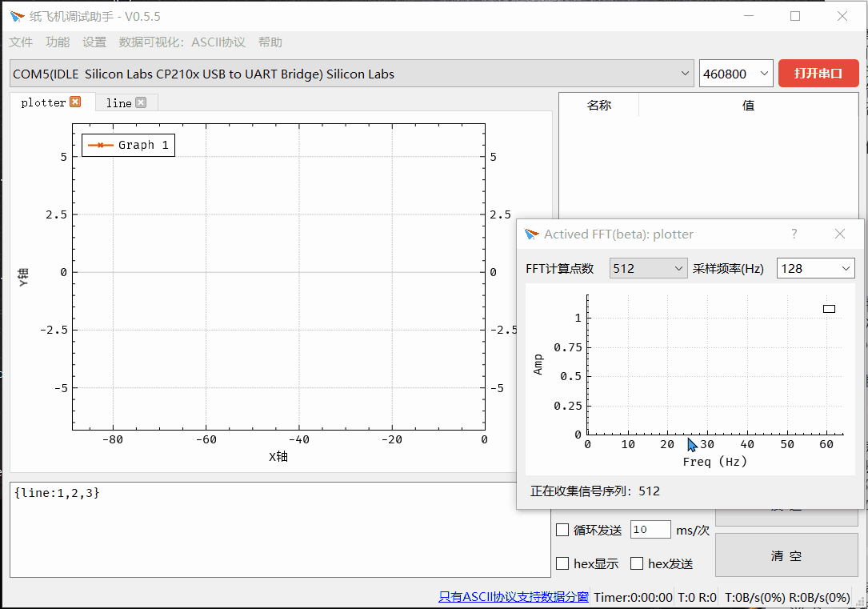Screen dimensions: 868x609
Task: Open the 帮助 menu
Action: (x=270, y=42)
